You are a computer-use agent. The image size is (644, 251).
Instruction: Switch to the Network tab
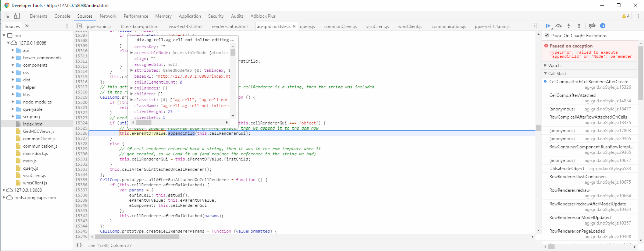(x=108, y=16)
